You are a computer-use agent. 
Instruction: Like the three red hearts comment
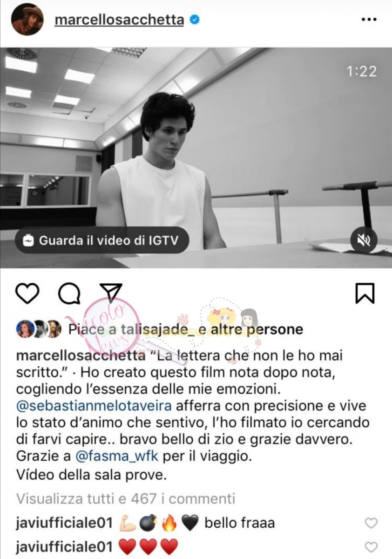pos(371,546)
